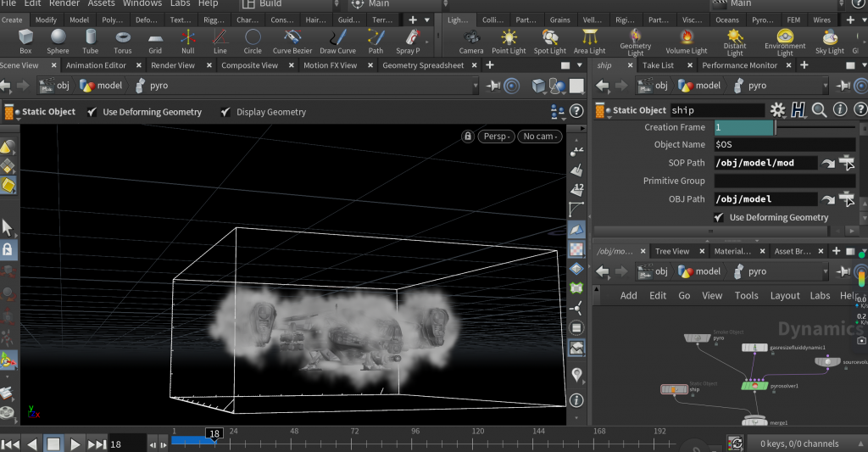Add a Geometry Light
The image size is (868, 452).
point(636,42)
